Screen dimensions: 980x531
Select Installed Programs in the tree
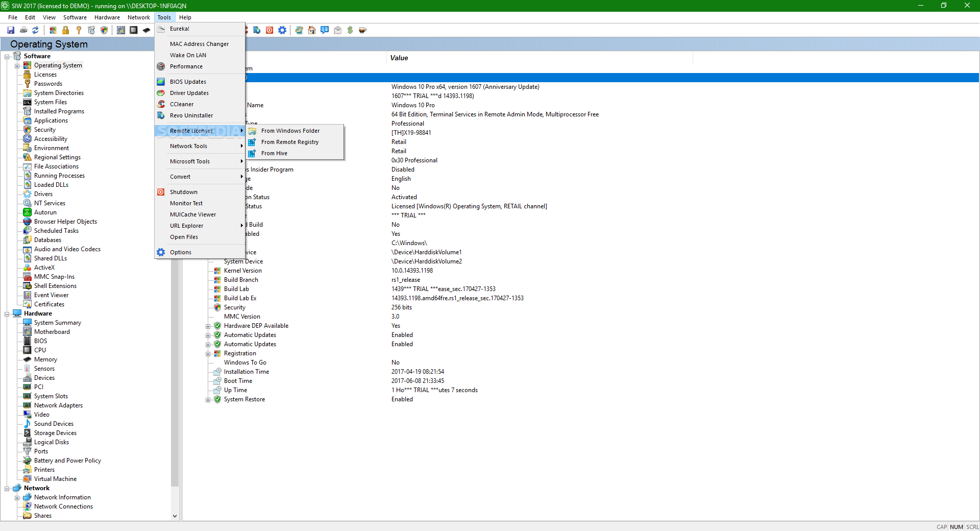click(59, 111)
